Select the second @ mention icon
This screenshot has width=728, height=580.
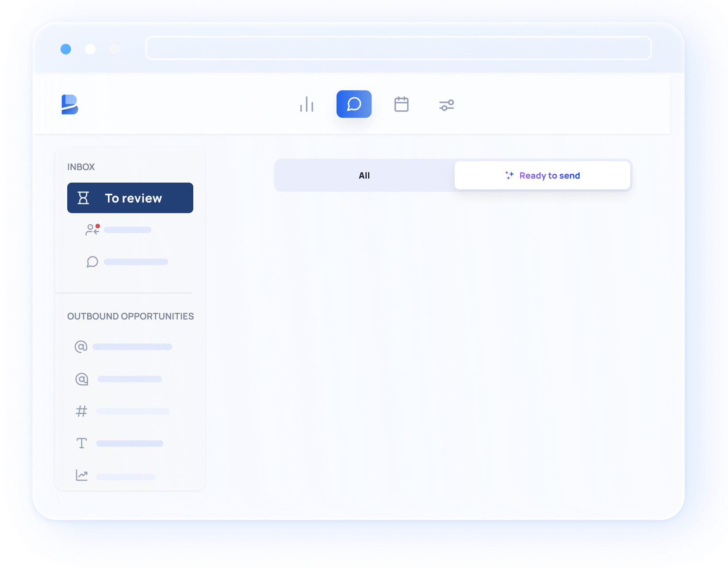click(82, 379)
